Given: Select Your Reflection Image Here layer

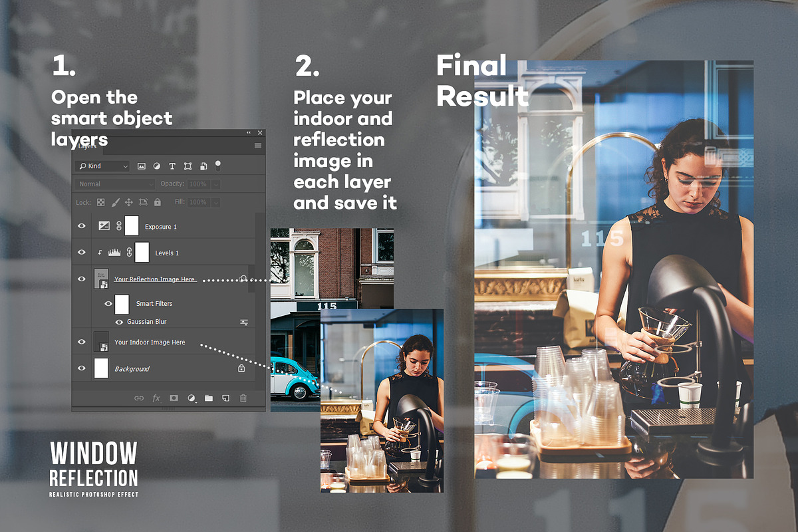Looking at the screenshot, I should (x=155, y=279).
